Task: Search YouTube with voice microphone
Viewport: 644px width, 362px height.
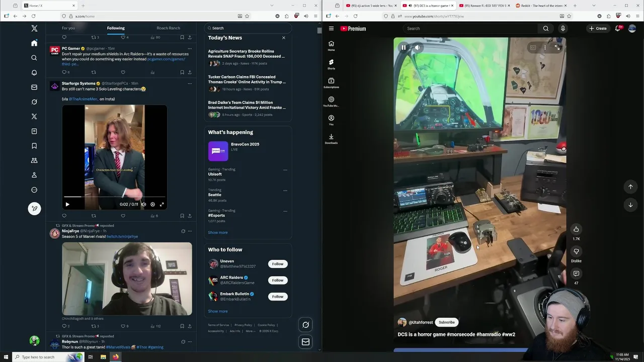Action: point(562,29)
